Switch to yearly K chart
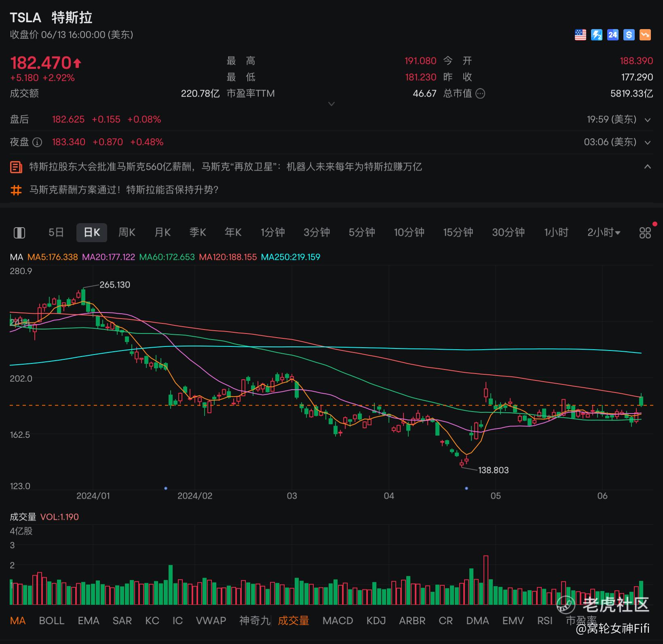The height and width of the screenshot is (644, 663). 233,232
